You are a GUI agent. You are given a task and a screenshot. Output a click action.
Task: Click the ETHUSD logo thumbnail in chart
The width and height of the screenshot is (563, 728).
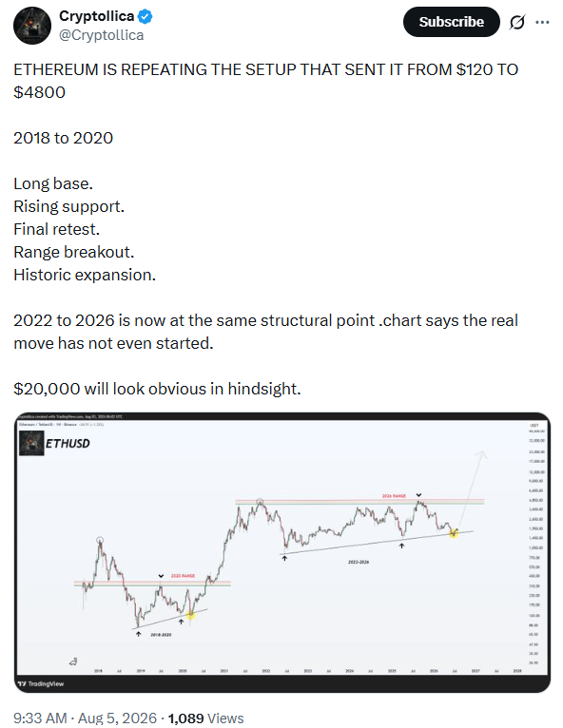[31, 443]
